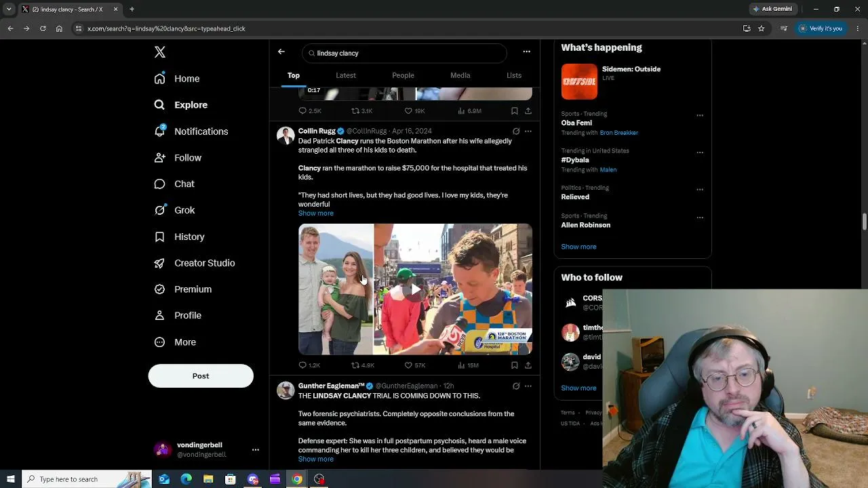This screenshot has height=488, width=868.
Task: Open Collin Rugg's profile avatar
Action: click(x=285, y=135)
